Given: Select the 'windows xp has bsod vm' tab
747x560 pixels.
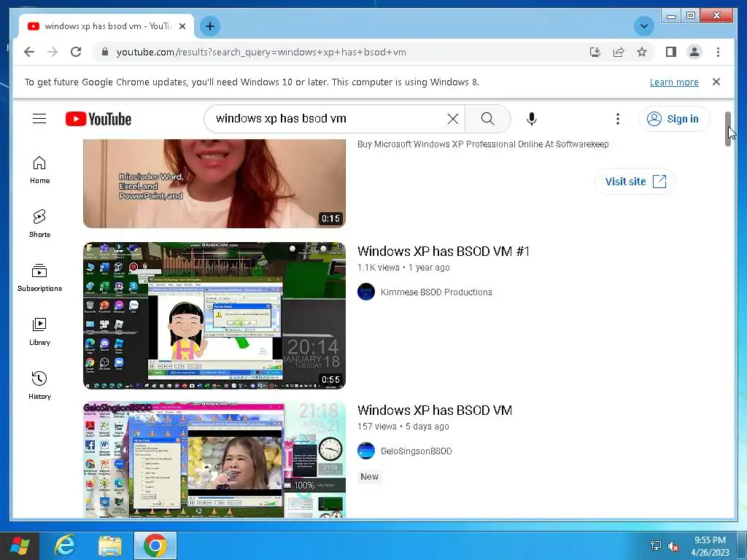Looking at the screenshot, I should tap(106, 26).
